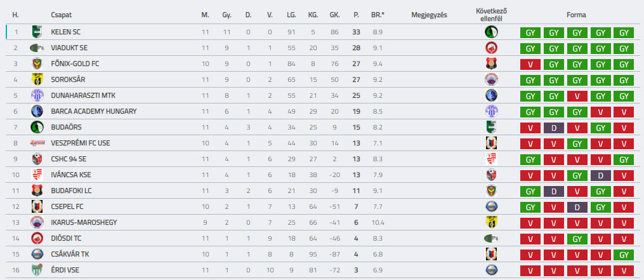Click the D draw badge in Budaörs row
This screenshot has height=280, width=644.
pyautogui.click(x=554, y=127)
